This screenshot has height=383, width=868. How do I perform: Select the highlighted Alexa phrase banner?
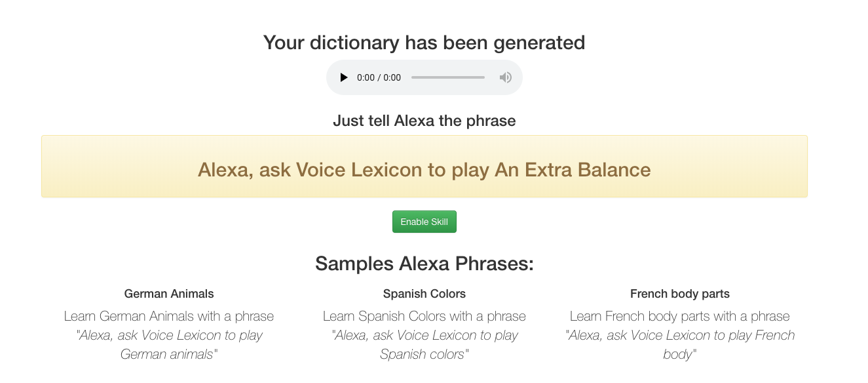tap(424, 166)
